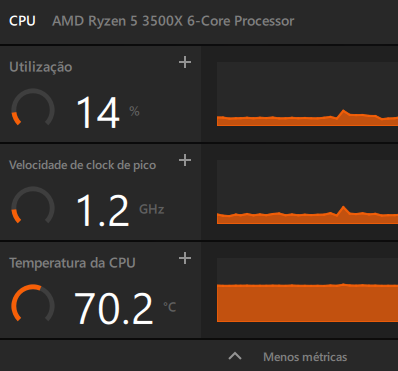Click the Utilização metric title
This screenshot has width=398, height=371.
(x=41, y=67)
